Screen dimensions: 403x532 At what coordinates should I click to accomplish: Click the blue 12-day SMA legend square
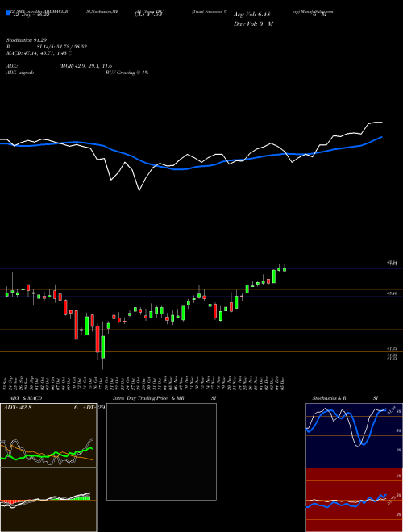(8, 13)
